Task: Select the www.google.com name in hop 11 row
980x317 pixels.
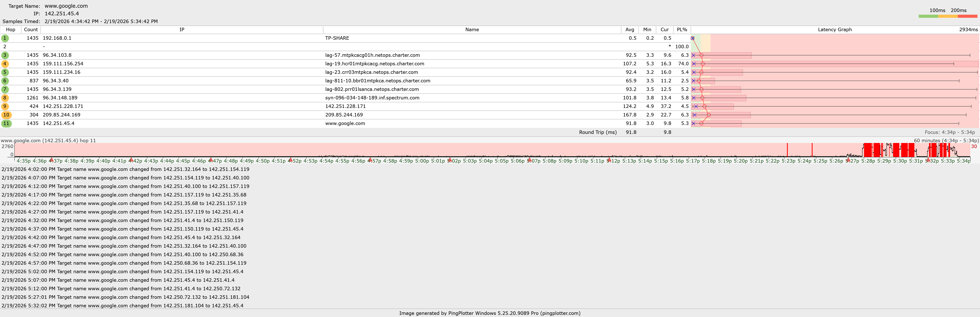Action: [345, 123]
